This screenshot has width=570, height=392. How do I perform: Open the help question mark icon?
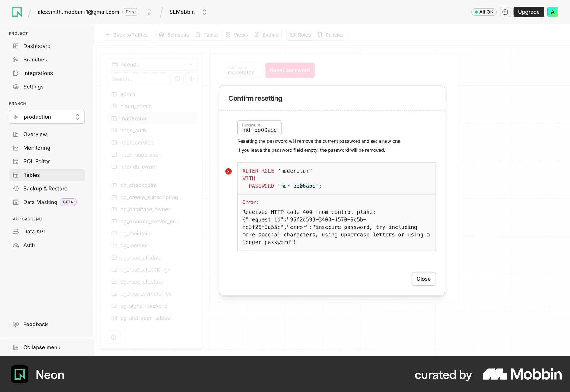pyautogui.click(x=505, y=12)
